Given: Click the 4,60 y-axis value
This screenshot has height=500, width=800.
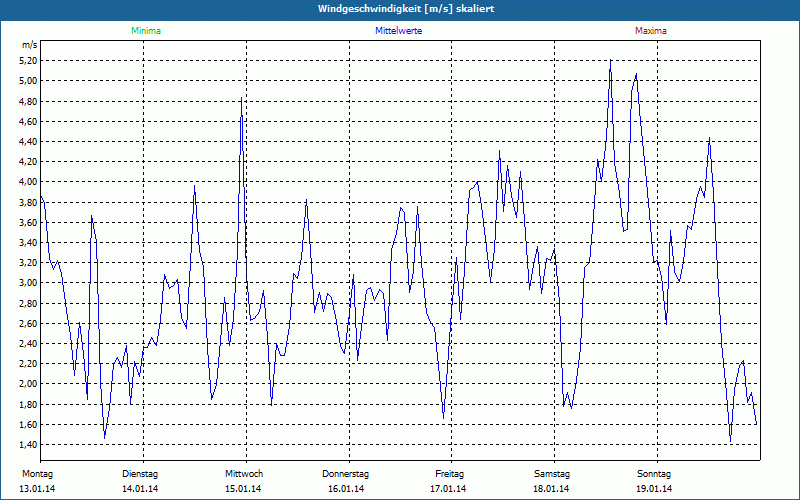Looking at the screenshot, I should coord(29,121).
